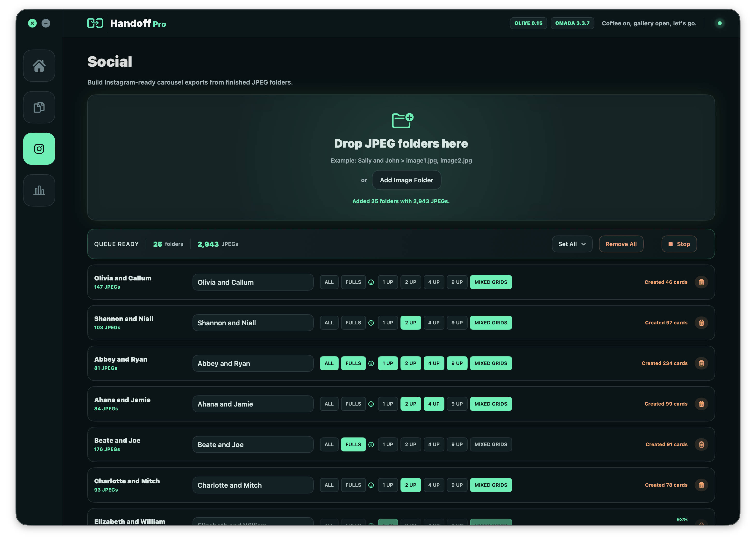
Task: Show FULLS info for Ahana and Jamie
Action: pos(371,404)
